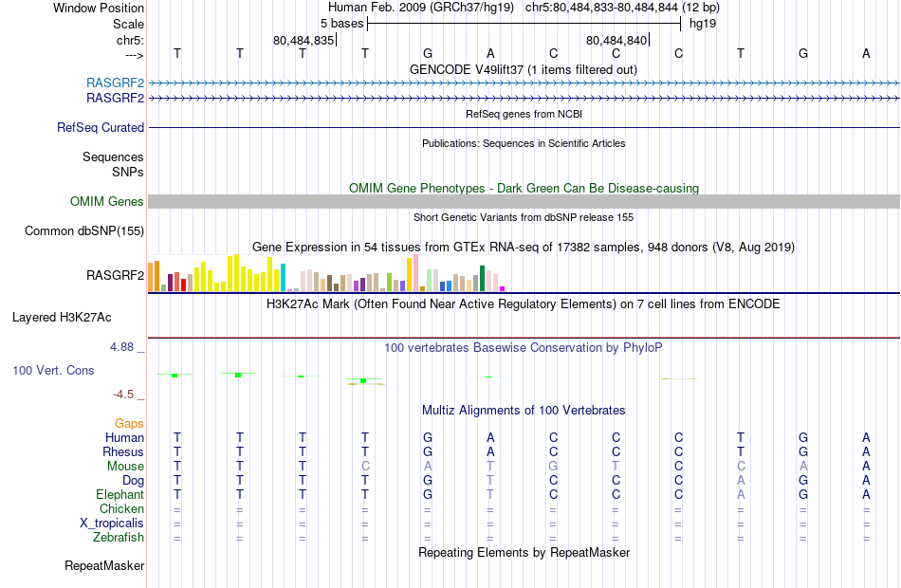Click the faded G base in Mouse row
Viewport: 901px width, 588px height.
(x=553, y=467)
